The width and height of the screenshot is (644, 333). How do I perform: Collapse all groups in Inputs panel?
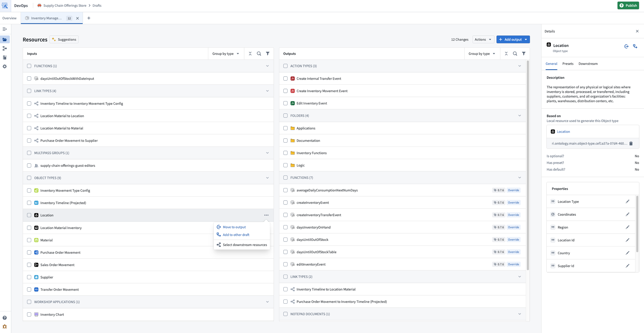pos(250,54)
